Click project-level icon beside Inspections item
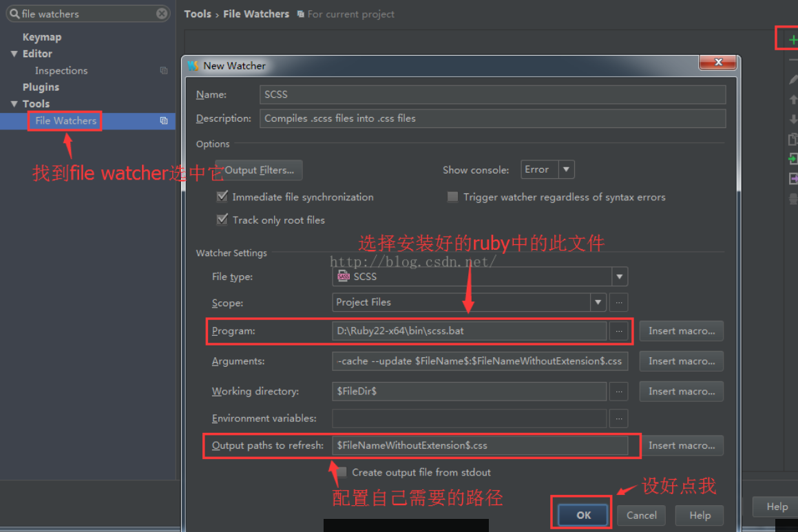798x532 pixels. [164, 71]
